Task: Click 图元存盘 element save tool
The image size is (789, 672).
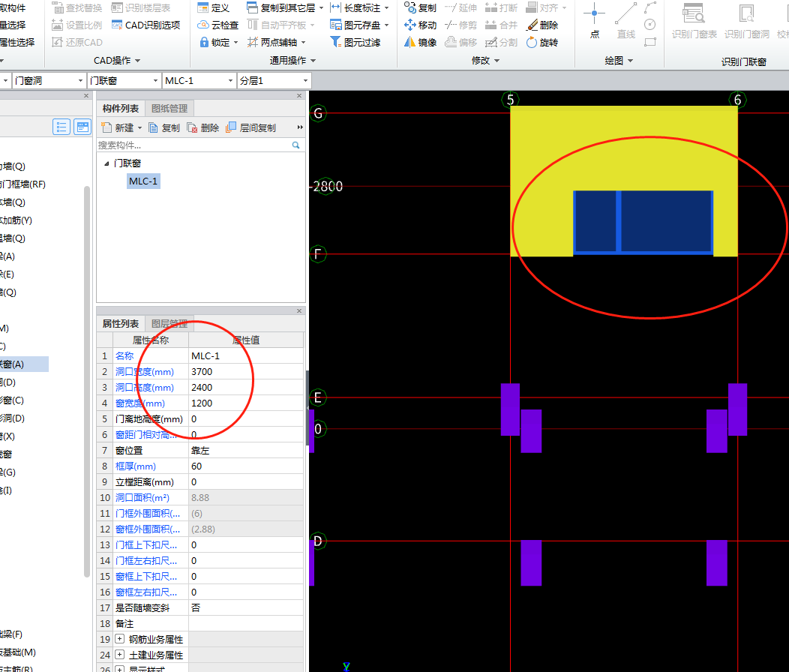Action: coord(359,25)
